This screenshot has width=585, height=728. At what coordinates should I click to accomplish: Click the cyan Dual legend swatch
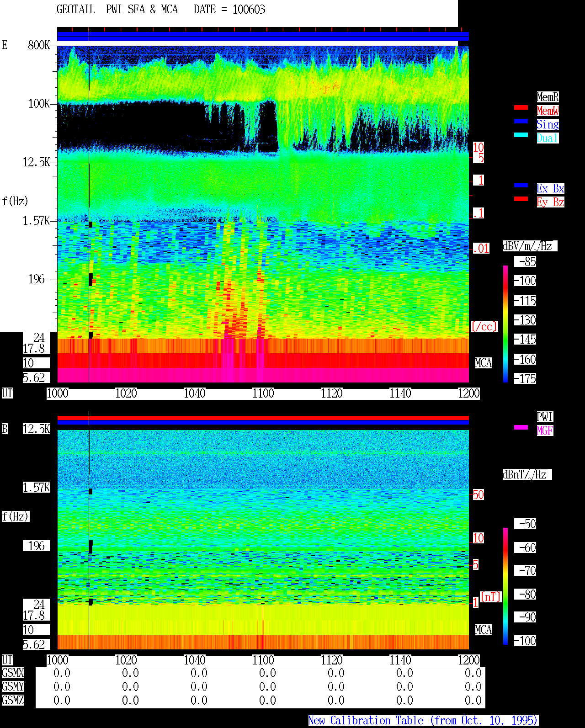[521, 135]
